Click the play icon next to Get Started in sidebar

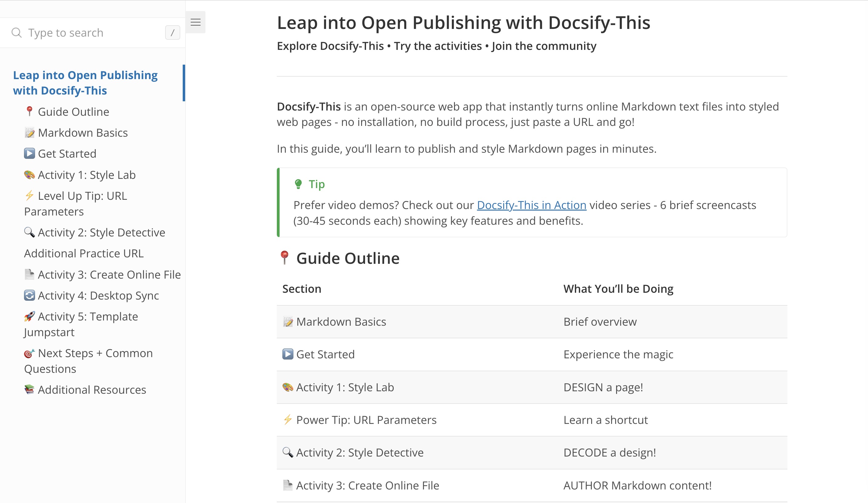point(29,153)
